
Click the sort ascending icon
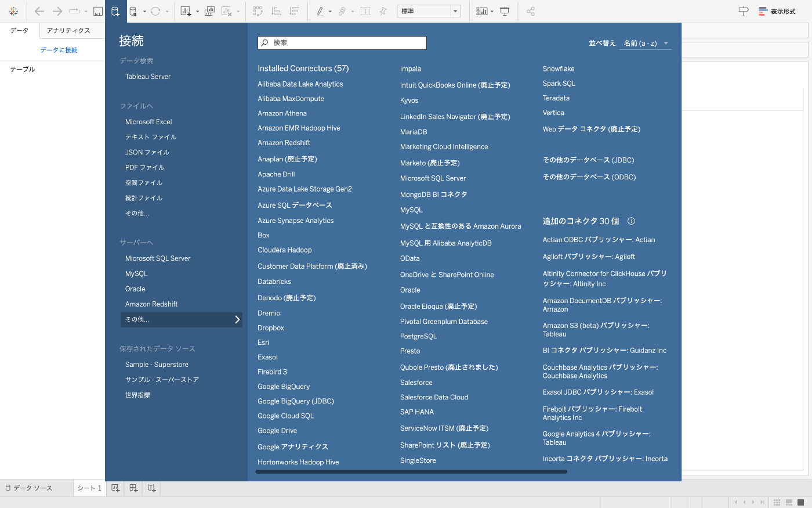[x=277, y=11]
